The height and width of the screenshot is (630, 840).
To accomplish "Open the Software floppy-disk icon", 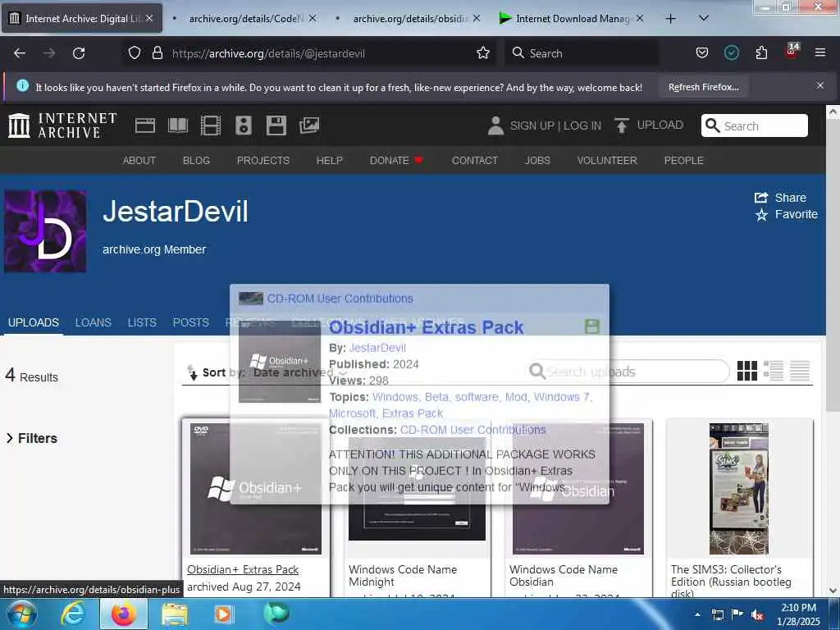I will [x=276, y=126].
